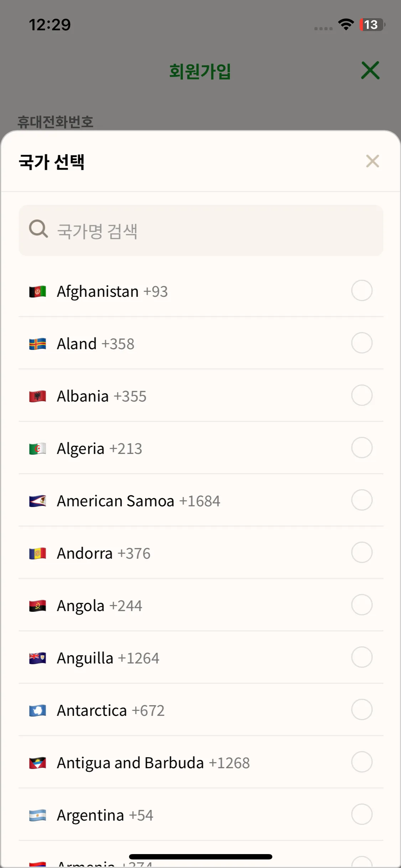
Task: Select the Aland +358 radio button
Action: [362, 343]
